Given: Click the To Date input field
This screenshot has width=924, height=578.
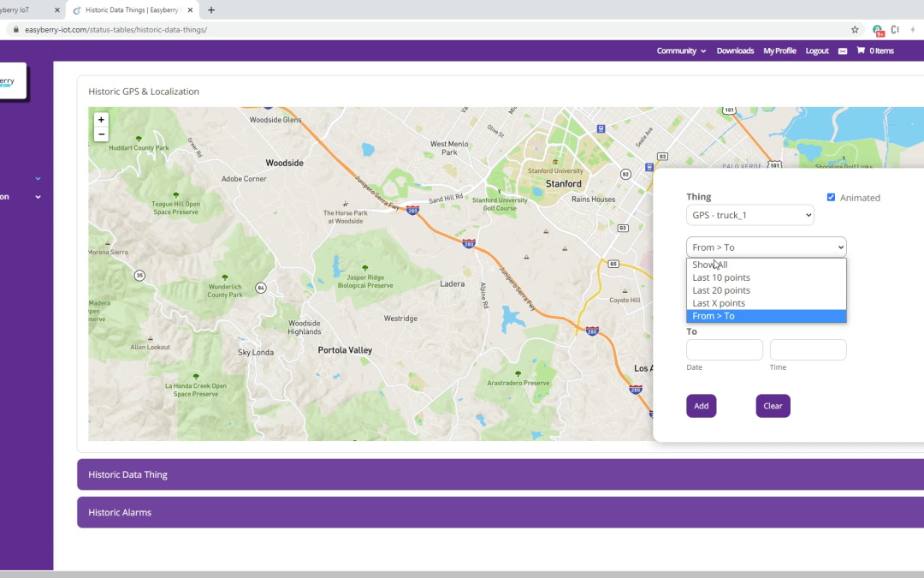Looking at the screenshot, I should [725, 349].
